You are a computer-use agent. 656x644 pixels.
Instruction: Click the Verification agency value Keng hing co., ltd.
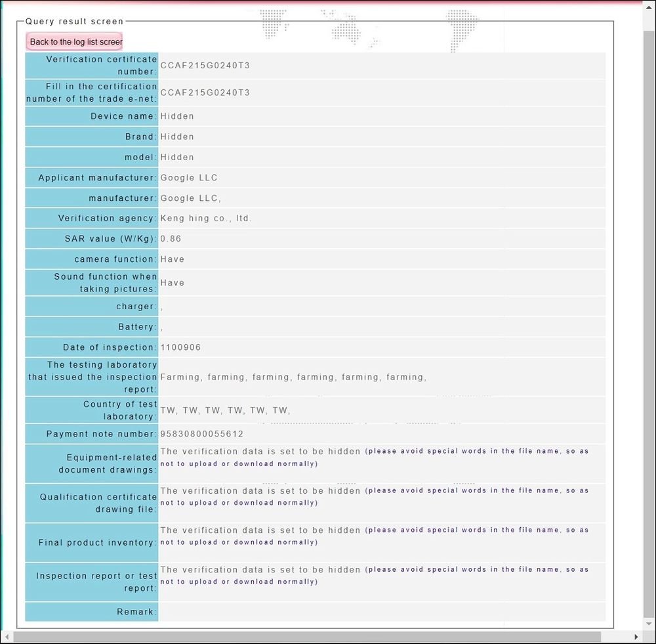click(206, 219)
